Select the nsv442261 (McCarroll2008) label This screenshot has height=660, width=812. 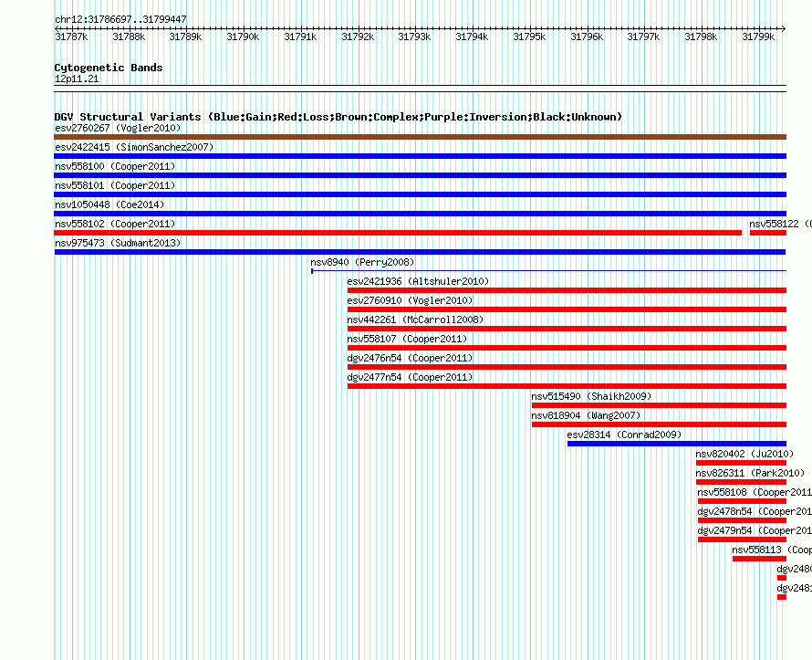[415, 320]
